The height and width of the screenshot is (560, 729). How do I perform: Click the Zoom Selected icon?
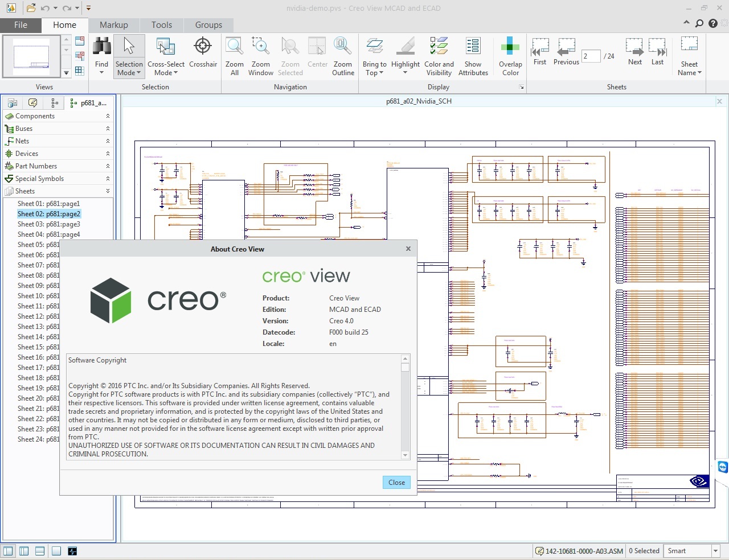(290, 46)
